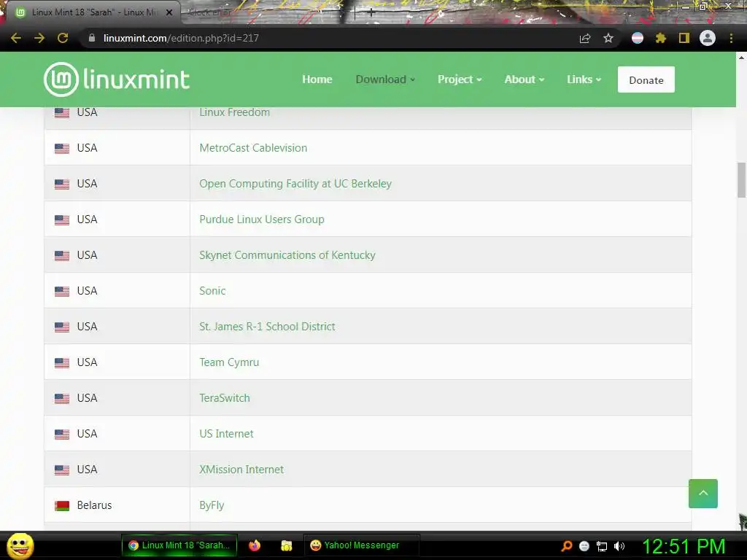Click the Belarus country cell

point(117,505)
